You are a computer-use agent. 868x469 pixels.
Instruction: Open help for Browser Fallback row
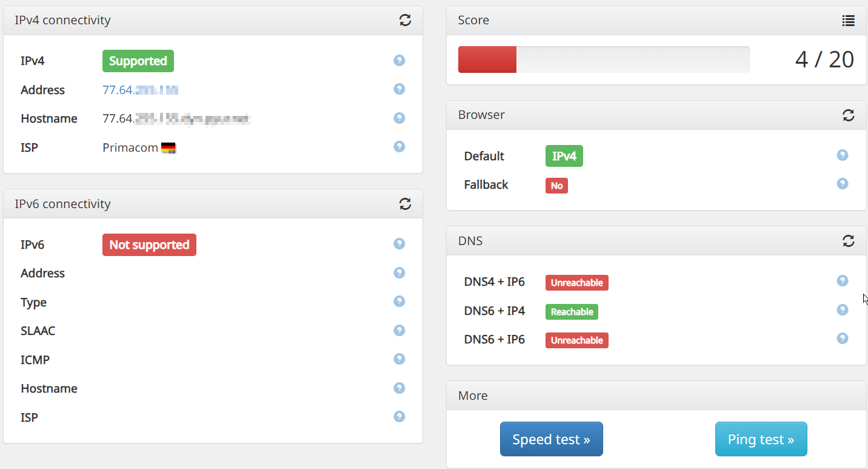843,183
